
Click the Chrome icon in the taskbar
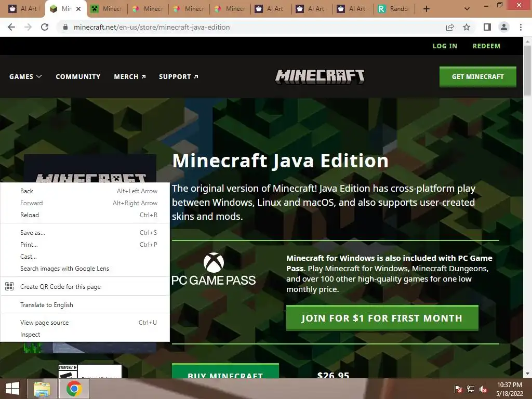pos(74,389)
